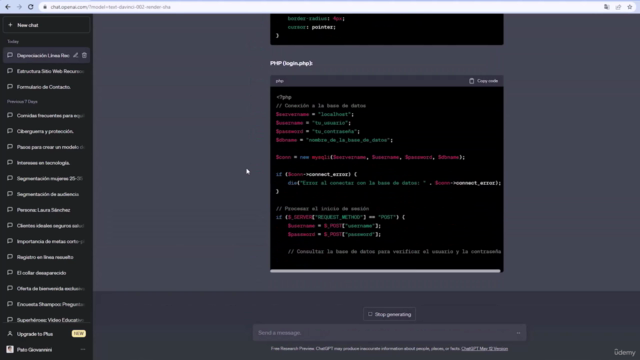This screenshot has width=640, height=360.
Task: Click trash icon on Depreciación chat
Action: pyautogui.click(x=84, y=55)
